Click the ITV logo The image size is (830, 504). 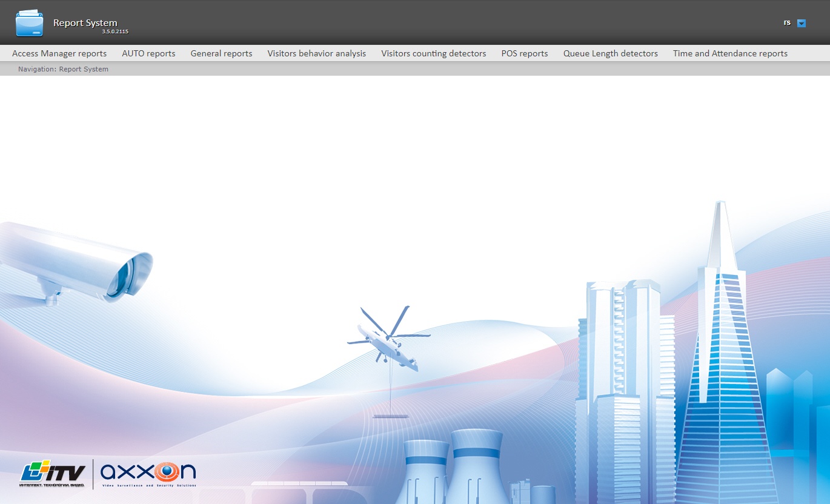(x=52, y=474)
